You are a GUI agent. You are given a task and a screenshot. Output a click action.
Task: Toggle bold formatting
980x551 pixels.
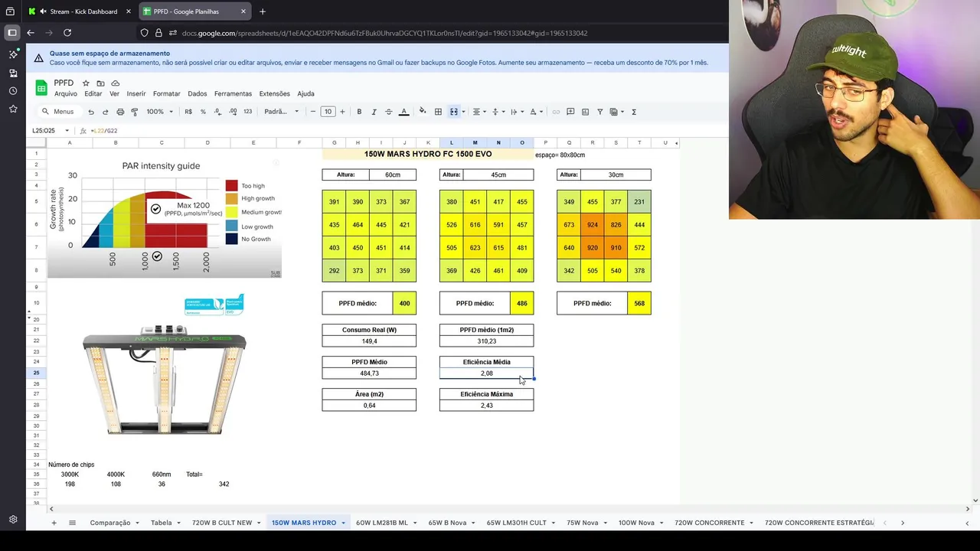pyautogui.click(x=359, y=112)
